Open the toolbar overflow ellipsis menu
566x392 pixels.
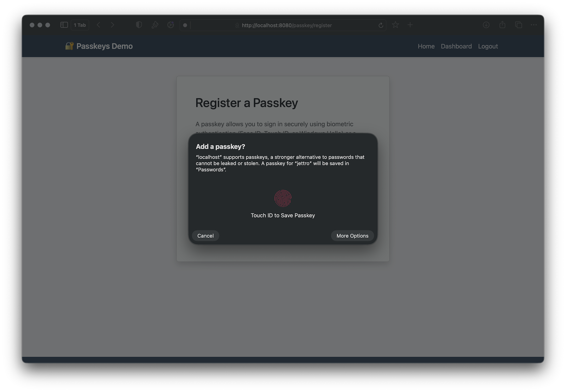[534, 25]
